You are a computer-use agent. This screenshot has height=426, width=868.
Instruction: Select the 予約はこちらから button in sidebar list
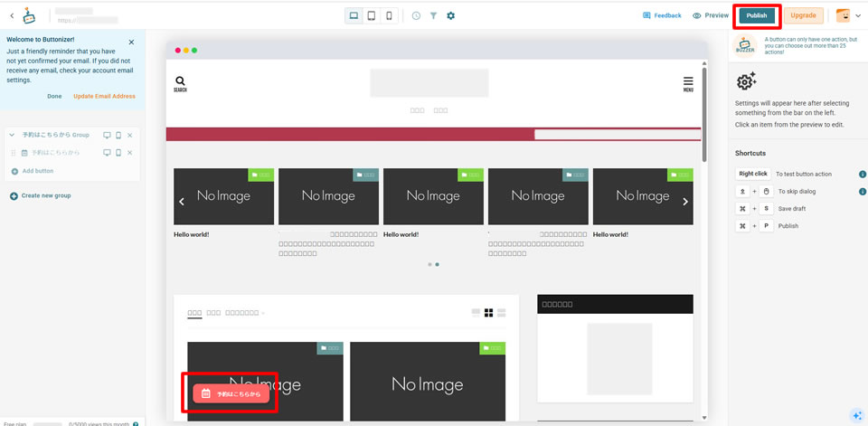tap(56, 153)
